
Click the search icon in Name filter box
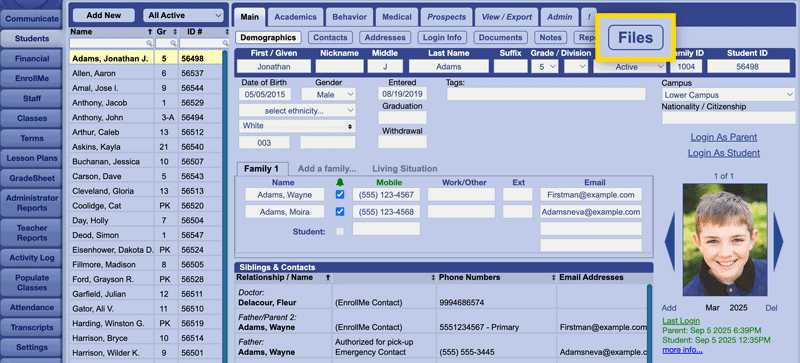click(x=149, y=43)
